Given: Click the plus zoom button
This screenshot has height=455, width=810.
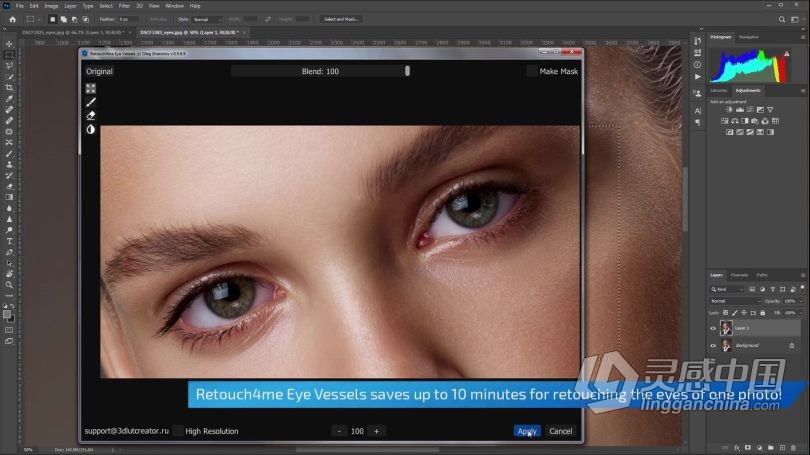Looking at the screenshot, I should pos(377,431).
